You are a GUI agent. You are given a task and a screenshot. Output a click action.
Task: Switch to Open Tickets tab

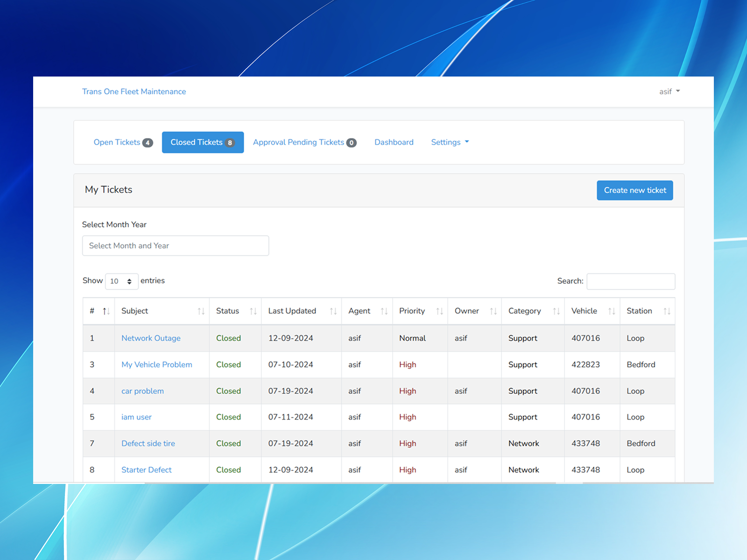(123, 142)
